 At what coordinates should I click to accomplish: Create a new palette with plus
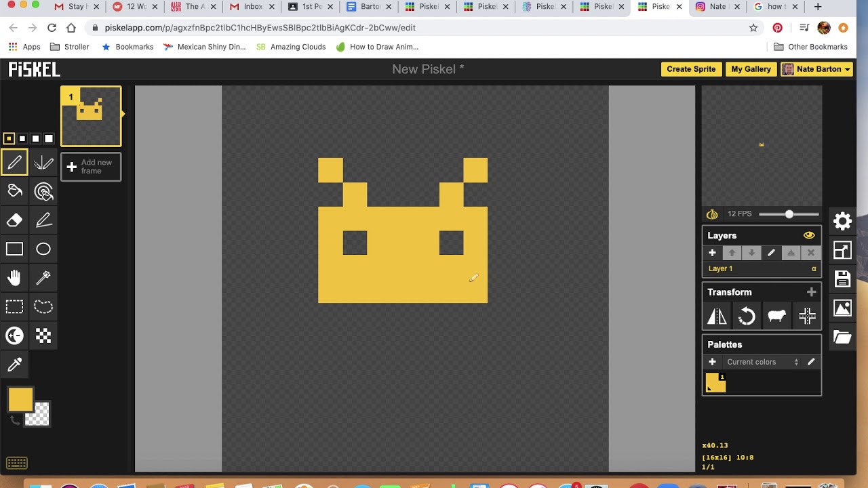point(712,362)
